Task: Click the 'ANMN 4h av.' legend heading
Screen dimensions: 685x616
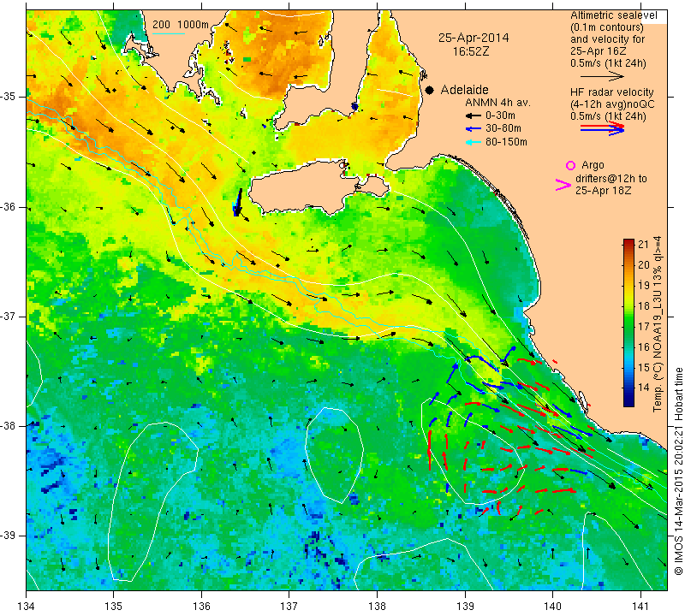Action: [497, 103]
